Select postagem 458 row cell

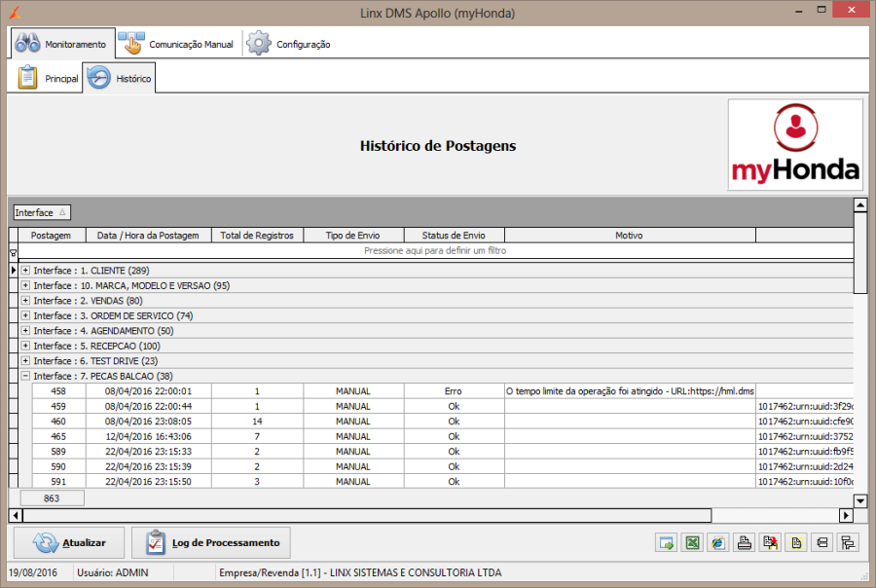pyautogui.click(x=58, y=391)
